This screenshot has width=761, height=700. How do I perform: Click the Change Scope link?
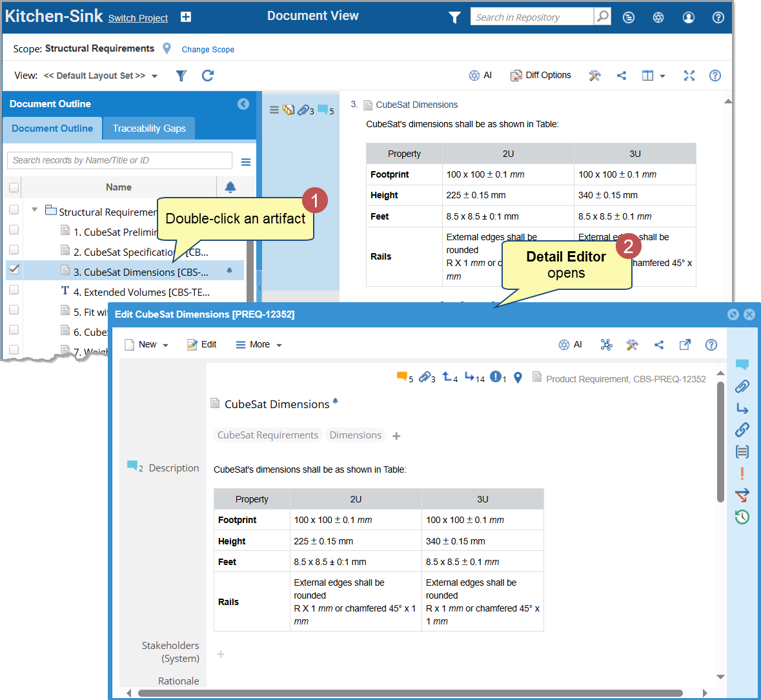pos(208,50)
